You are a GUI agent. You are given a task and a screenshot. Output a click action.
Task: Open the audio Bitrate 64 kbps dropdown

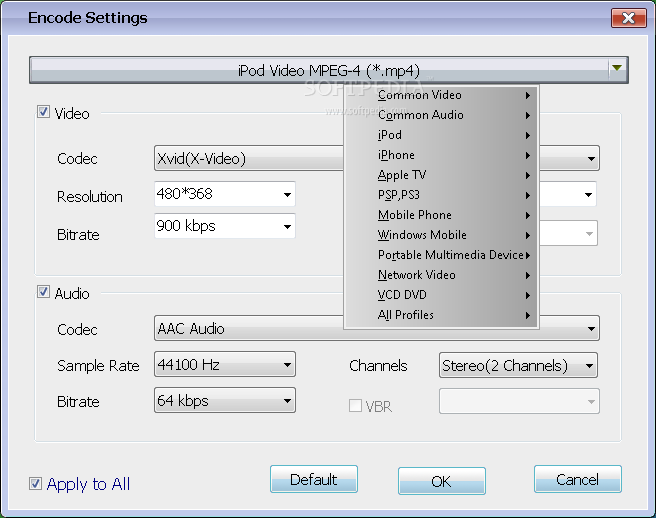[225, 400]
